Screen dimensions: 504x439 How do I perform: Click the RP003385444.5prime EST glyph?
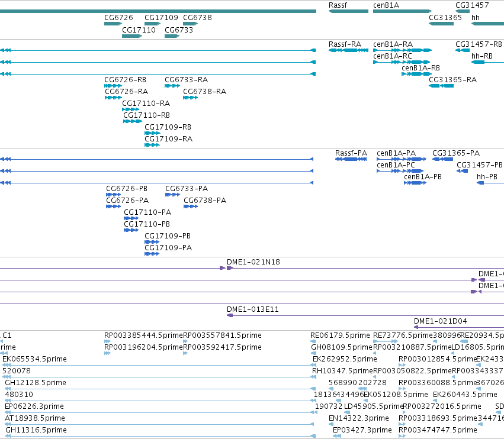click(x=107, y=342)
